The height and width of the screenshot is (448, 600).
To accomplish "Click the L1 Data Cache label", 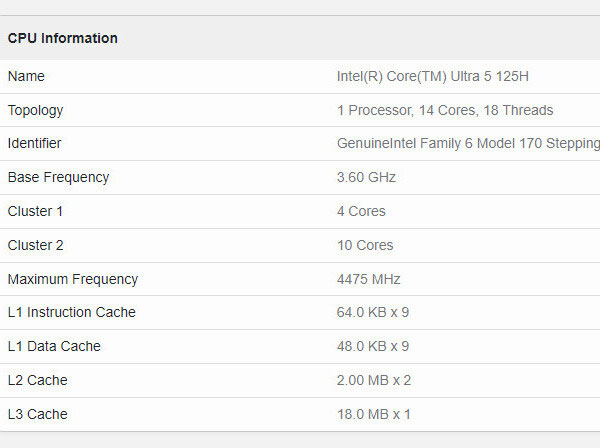I will coord(54,346).
